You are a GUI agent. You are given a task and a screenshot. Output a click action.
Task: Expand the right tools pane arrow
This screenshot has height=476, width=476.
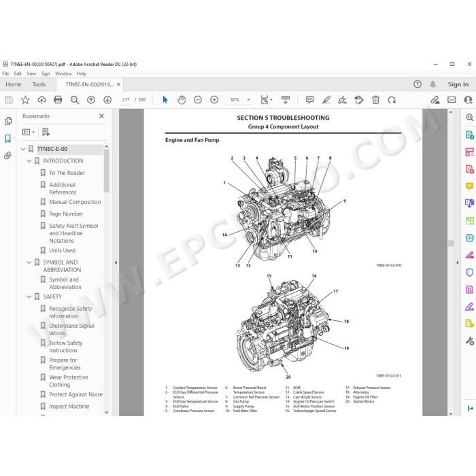pos(457,262)
